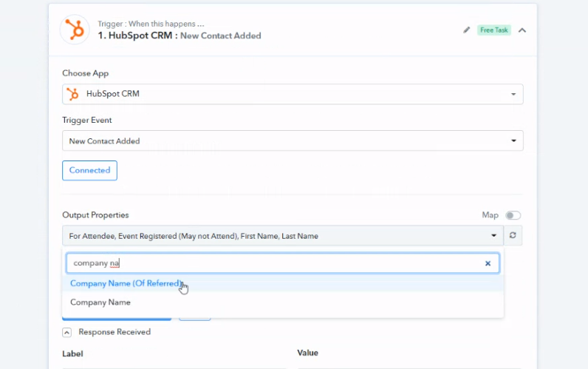Select 'Company Name (Of Referred)' option

[283, 283]
